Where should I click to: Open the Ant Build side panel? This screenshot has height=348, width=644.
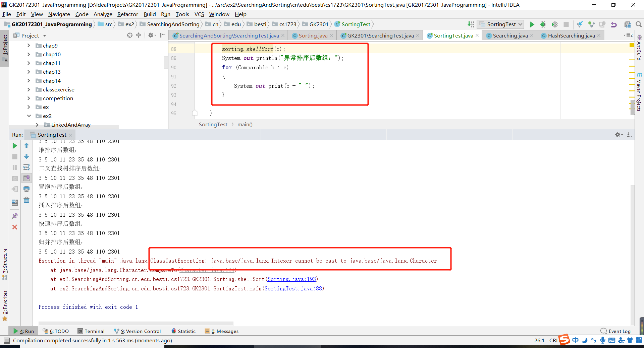[x=639, y=48]
